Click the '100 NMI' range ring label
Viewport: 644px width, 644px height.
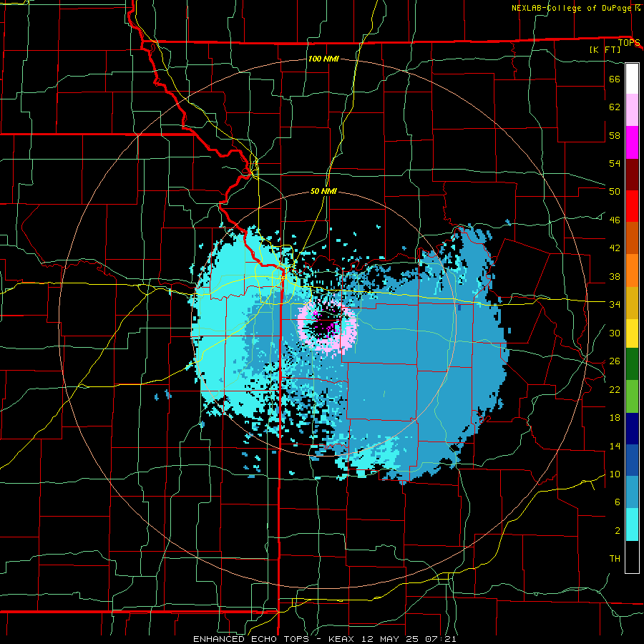pyautogui.click(x=323, y=59)
